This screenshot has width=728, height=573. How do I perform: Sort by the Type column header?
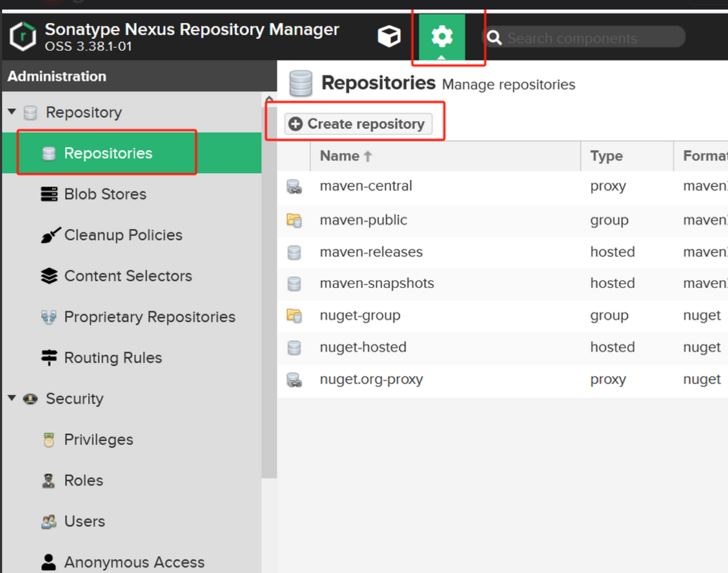627,156
